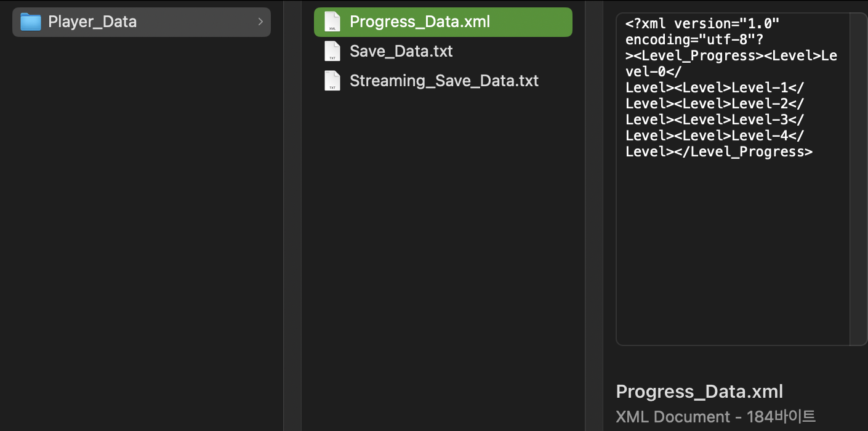Image resolution: width=868 pixels, height=431 pixels.
Task: Select the Streaming_Save_Data.txt file name
Action: (444, 81)
